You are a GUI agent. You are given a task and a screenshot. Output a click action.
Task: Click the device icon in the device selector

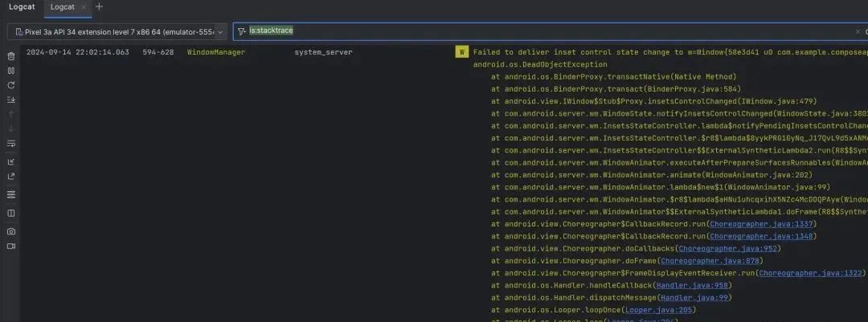[x=18, y=32]
